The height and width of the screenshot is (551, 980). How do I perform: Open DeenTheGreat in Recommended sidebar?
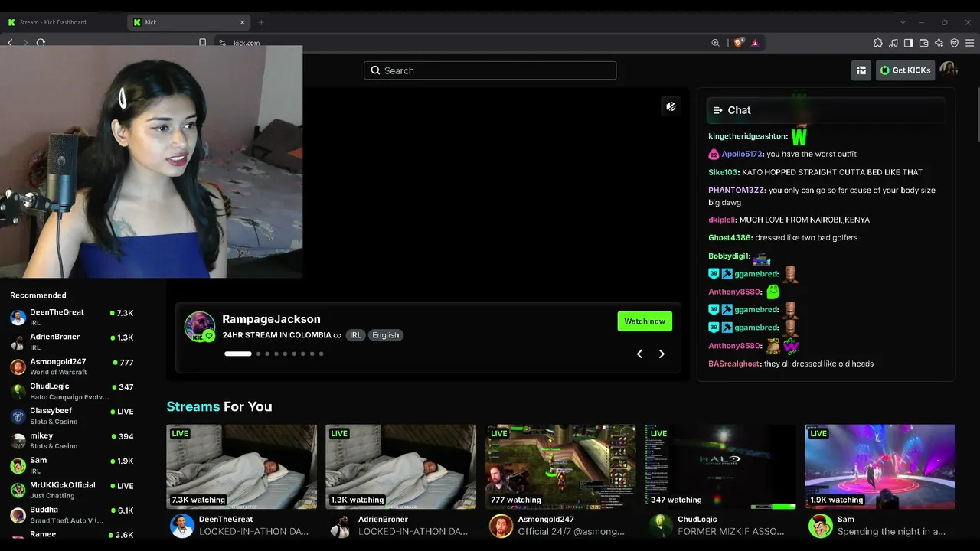[x=73, y=317]
